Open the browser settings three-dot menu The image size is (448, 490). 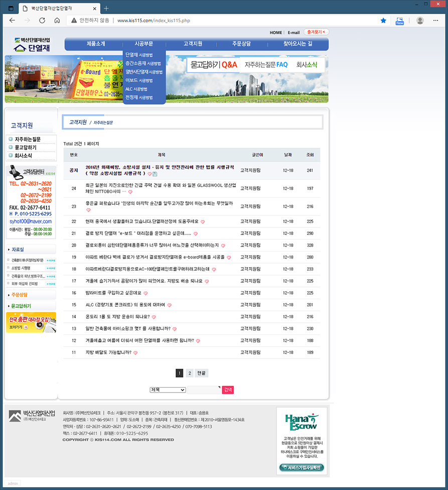pos(436,21)
